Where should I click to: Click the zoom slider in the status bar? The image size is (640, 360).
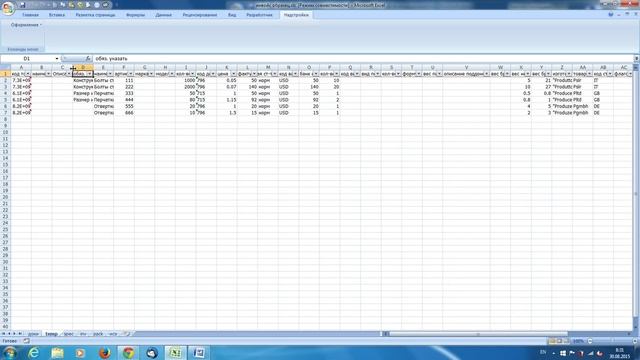[612, 341]
